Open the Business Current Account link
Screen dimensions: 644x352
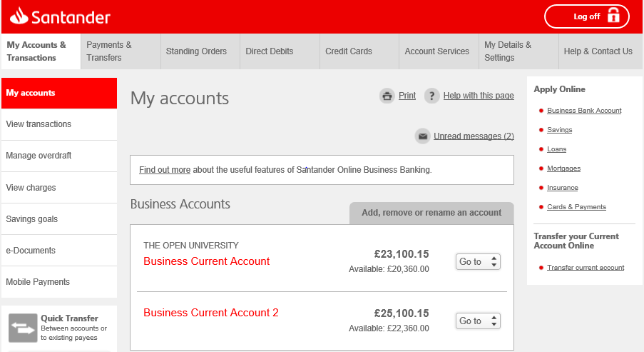coord(207,261)
